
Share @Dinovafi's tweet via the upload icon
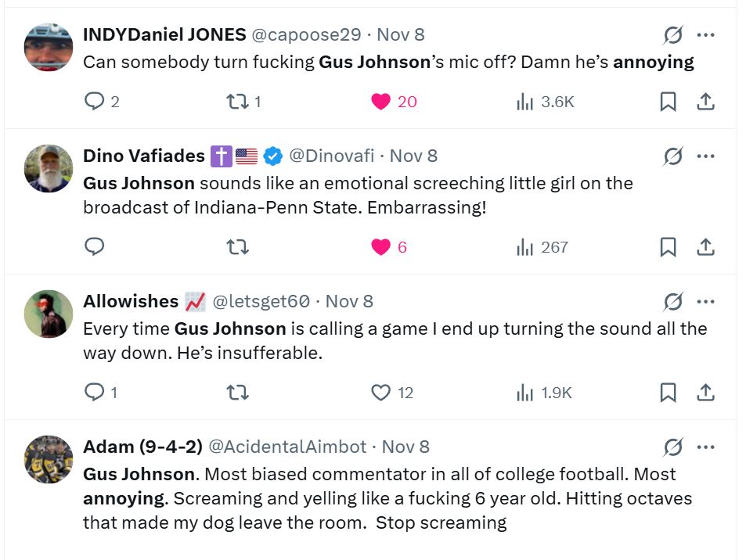[x=705, y=246]
